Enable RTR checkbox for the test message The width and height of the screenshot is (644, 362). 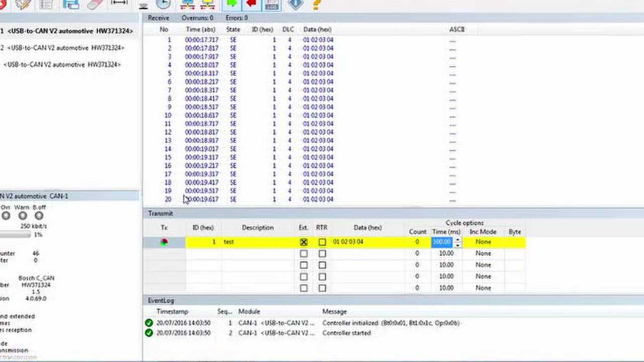tap(321, 242)
